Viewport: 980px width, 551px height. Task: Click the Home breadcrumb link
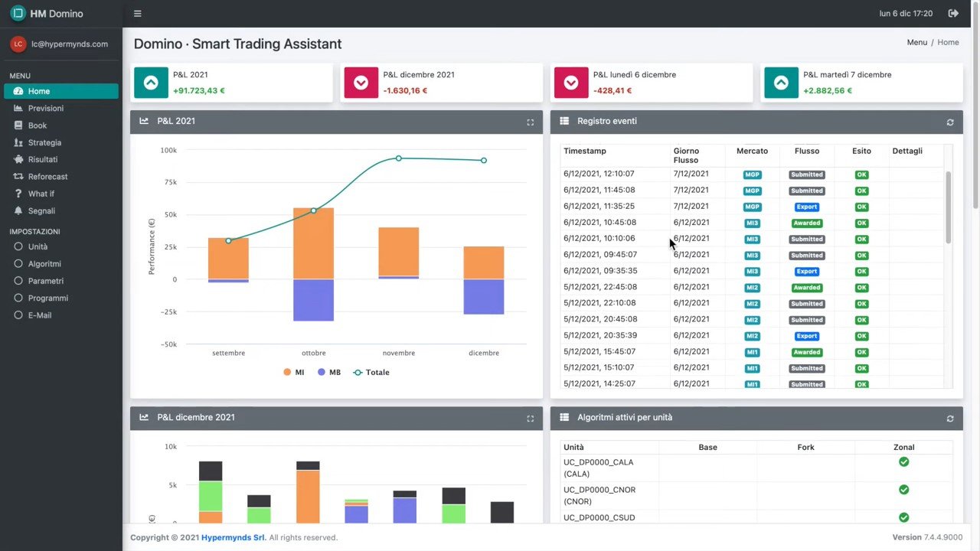948,42
